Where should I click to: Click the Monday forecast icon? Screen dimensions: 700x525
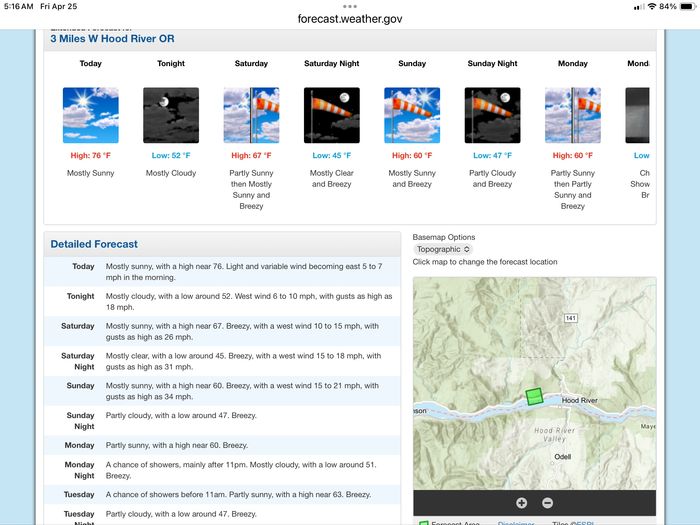point(573,115)
